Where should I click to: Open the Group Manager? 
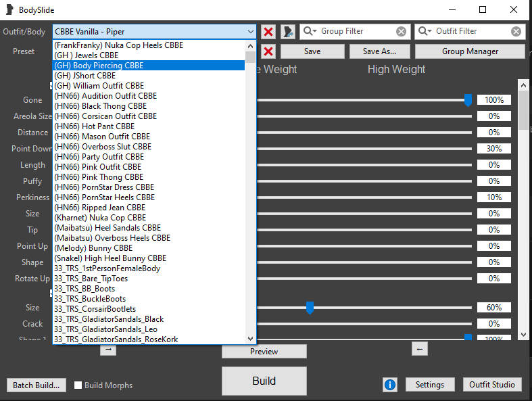point(470,51)
